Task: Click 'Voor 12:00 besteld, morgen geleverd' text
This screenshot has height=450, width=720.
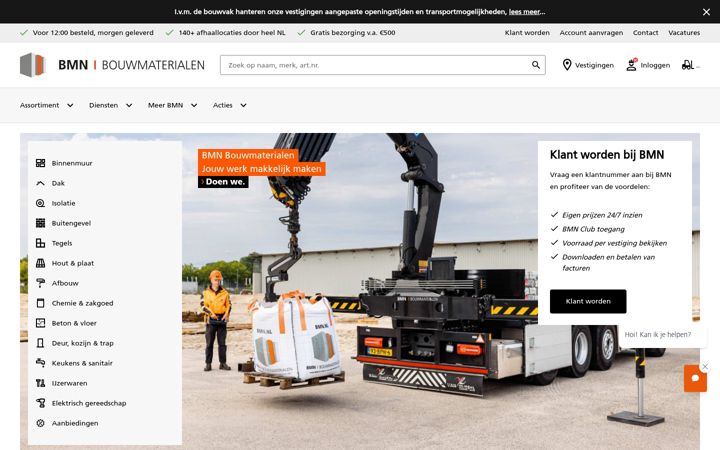Action: 93,33
